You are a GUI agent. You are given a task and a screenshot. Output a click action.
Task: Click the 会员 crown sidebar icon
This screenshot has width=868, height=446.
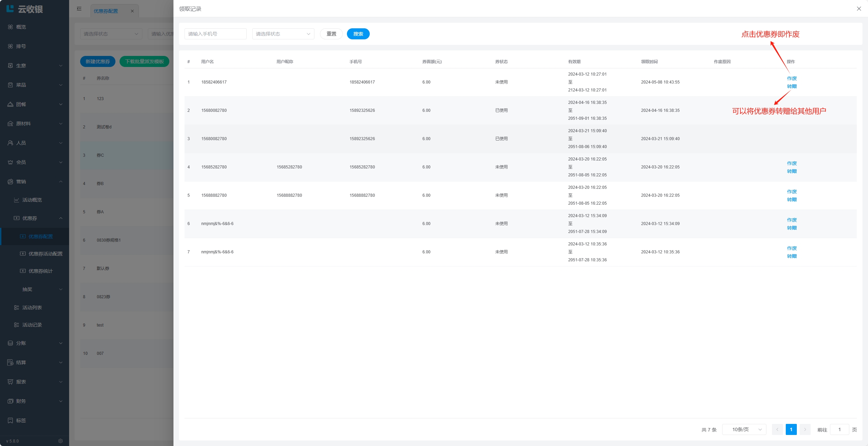pyautogui.click(x=10, y=162)
